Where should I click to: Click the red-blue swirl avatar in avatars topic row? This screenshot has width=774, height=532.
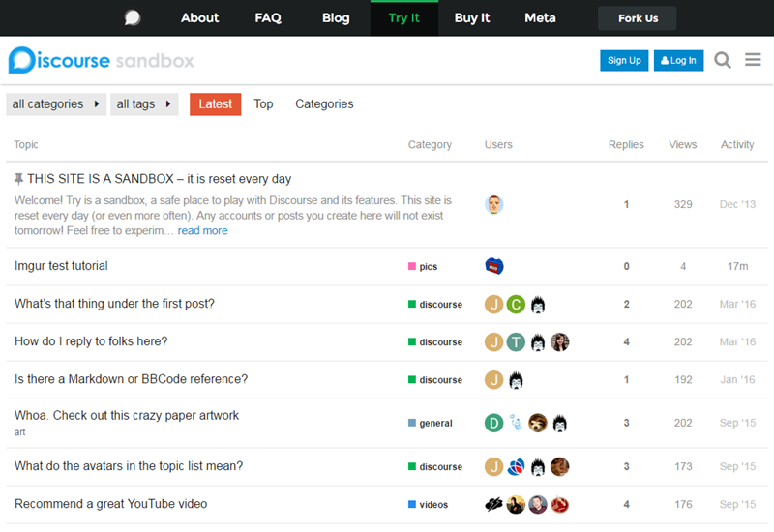pyautogui.click(x=516, y=466)
